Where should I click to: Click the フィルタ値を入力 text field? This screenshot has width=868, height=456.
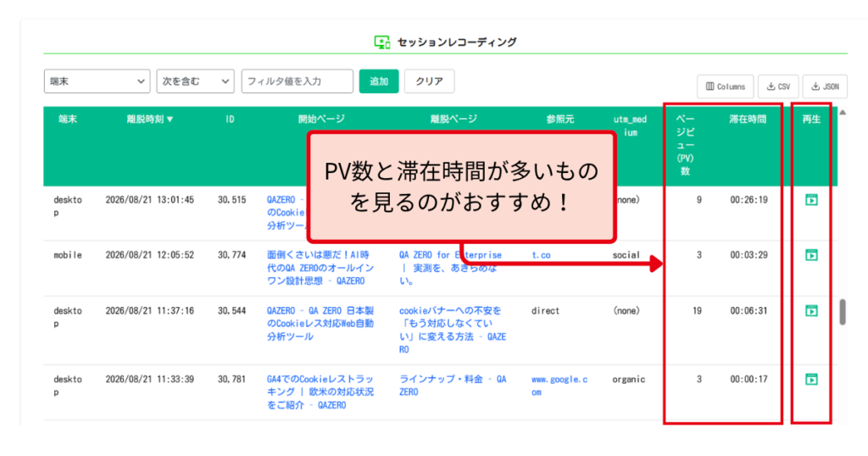[298, 81]
